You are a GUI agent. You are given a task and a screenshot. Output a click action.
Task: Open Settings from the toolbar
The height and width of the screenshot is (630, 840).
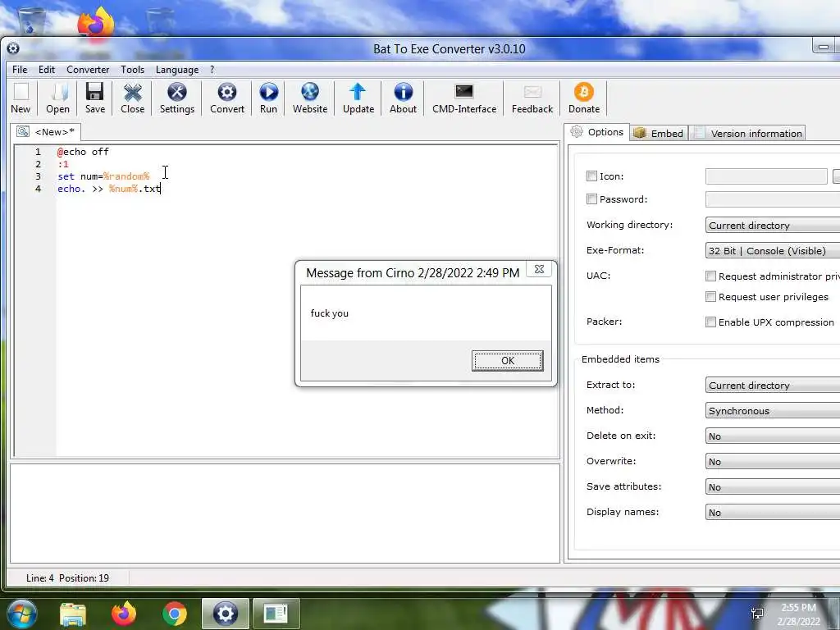[x=177, y=98]
